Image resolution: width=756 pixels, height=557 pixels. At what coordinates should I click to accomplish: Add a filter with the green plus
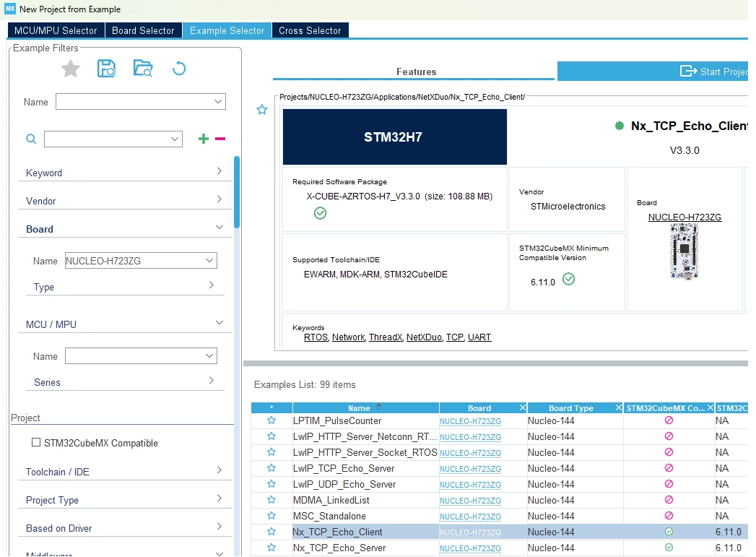[204, 139]
